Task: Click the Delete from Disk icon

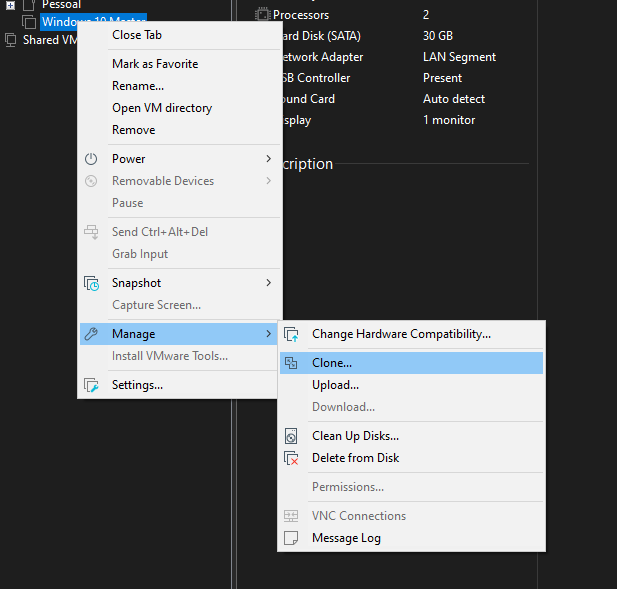Action: pyautogui.click(x=291, y=458)
